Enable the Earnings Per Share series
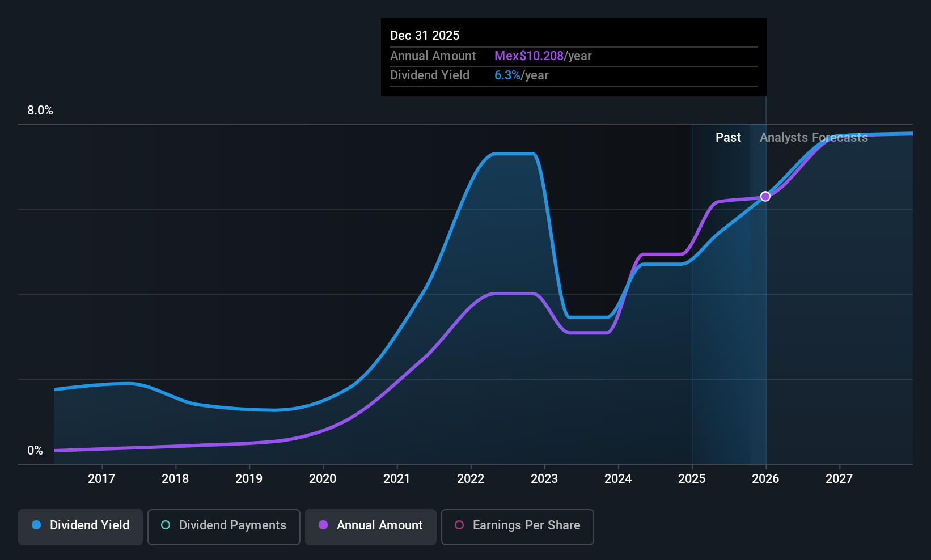The height and width of the screenshot is (560, 931). [x=518, y=527]
